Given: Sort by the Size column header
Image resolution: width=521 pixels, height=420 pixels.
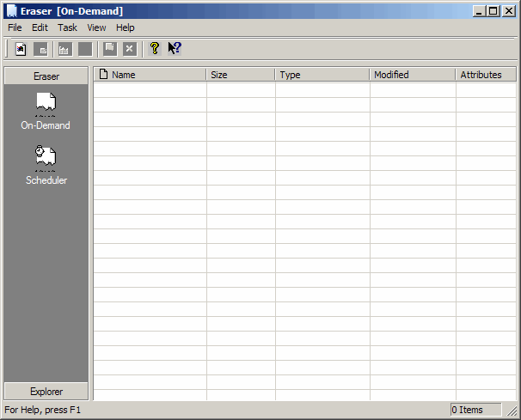Looking at the screenshot, I should coord(241,75).
